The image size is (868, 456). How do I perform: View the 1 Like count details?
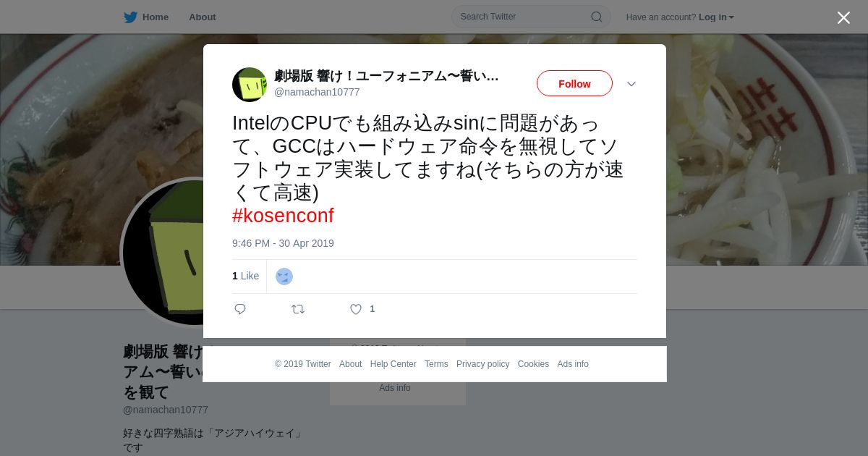click(245, 276)
